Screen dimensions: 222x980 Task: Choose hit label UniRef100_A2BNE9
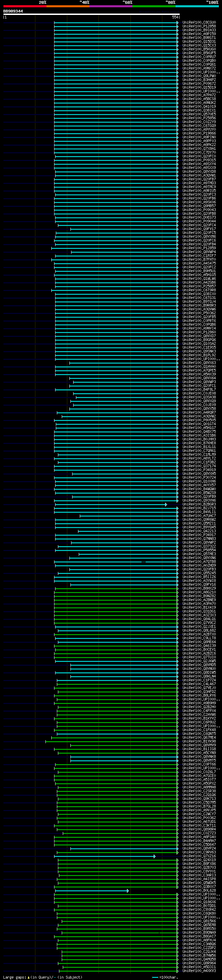(199, 600)
